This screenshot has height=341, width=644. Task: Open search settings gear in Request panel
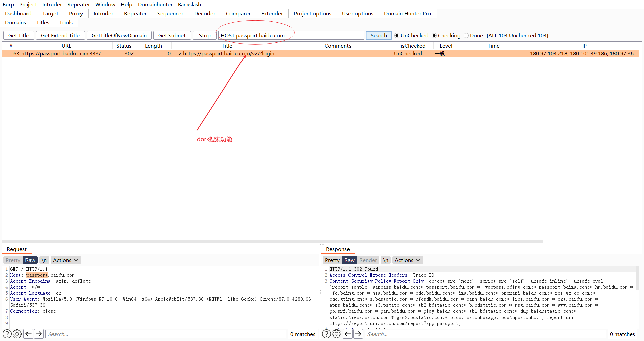point(17,334)
